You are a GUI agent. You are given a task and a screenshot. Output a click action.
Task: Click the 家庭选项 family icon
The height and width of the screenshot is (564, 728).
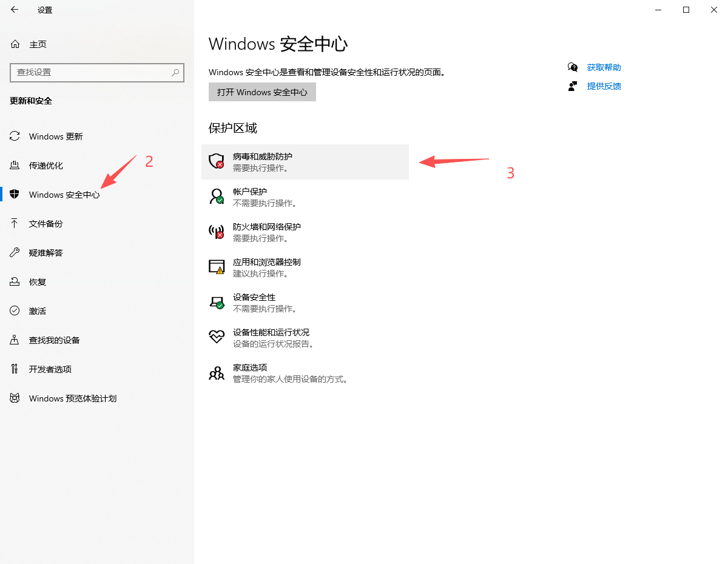(217, 372)
